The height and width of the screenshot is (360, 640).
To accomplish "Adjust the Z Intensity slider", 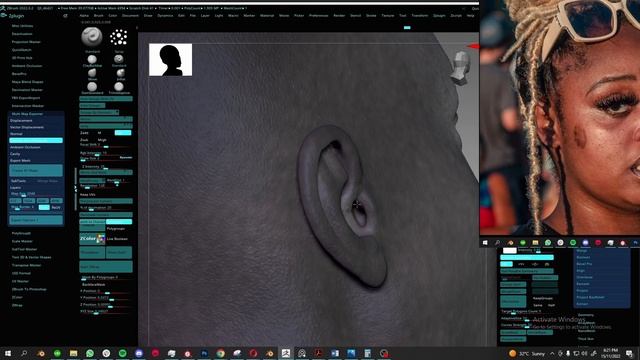I will coord(106,167).
